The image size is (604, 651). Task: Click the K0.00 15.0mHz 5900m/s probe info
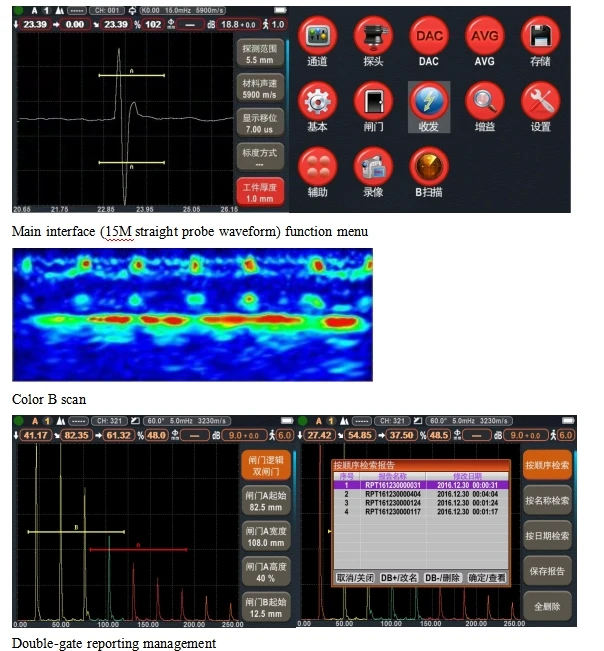click(182, 10)
